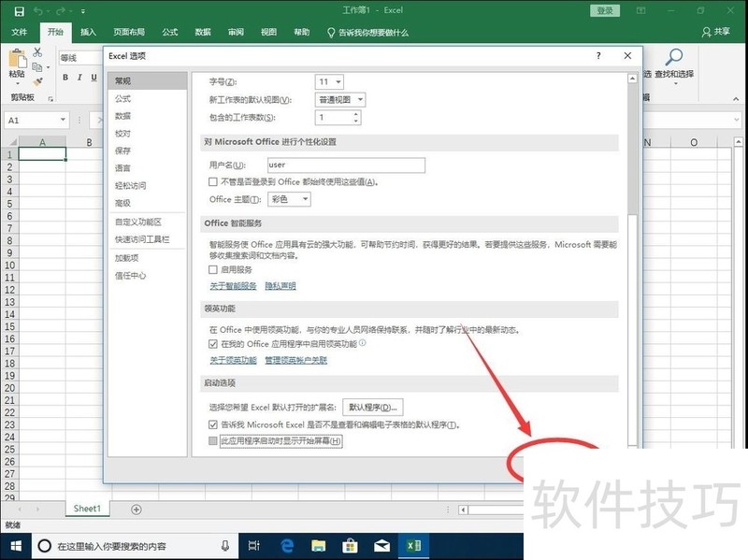The width and height of the screenshot is (748, 560).
Task: Open Quick Access Toolbar customize arrow
Action: point(83,11)
